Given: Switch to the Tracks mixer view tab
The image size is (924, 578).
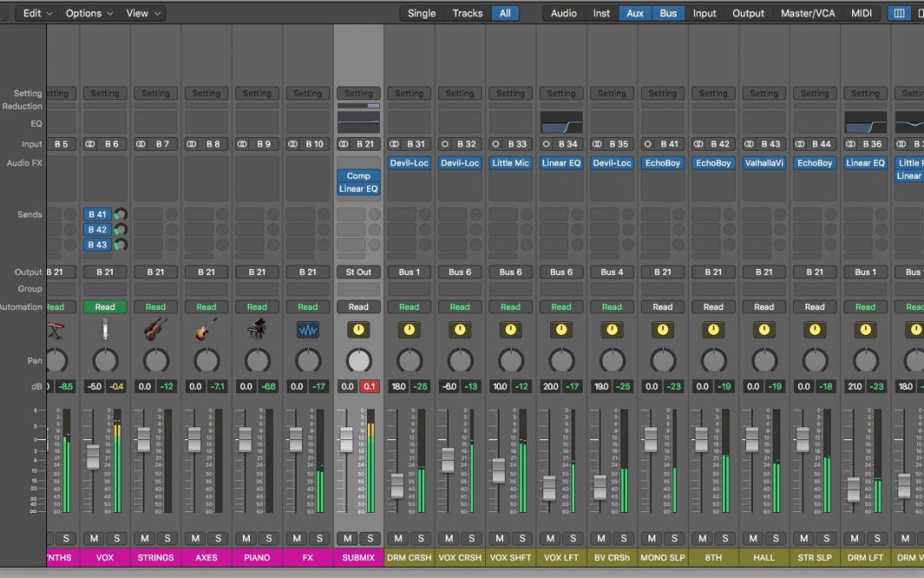Looking at the screenshot, I should coord(467,13).
